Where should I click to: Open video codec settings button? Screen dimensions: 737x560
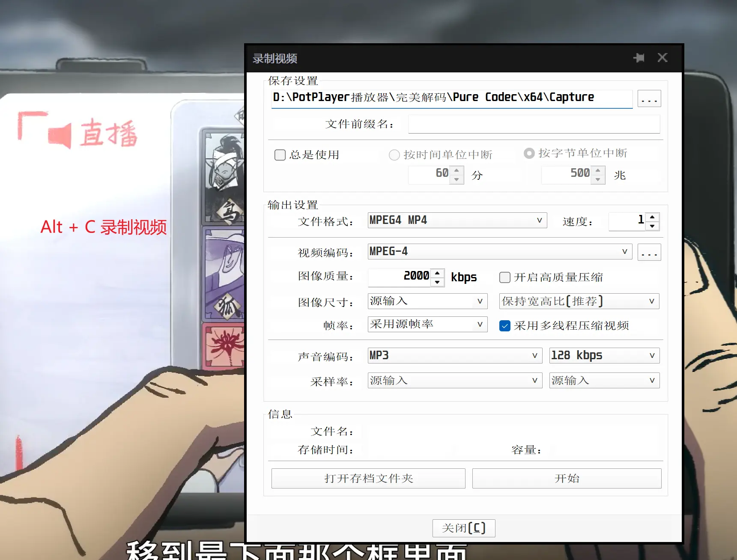[649, 252]
